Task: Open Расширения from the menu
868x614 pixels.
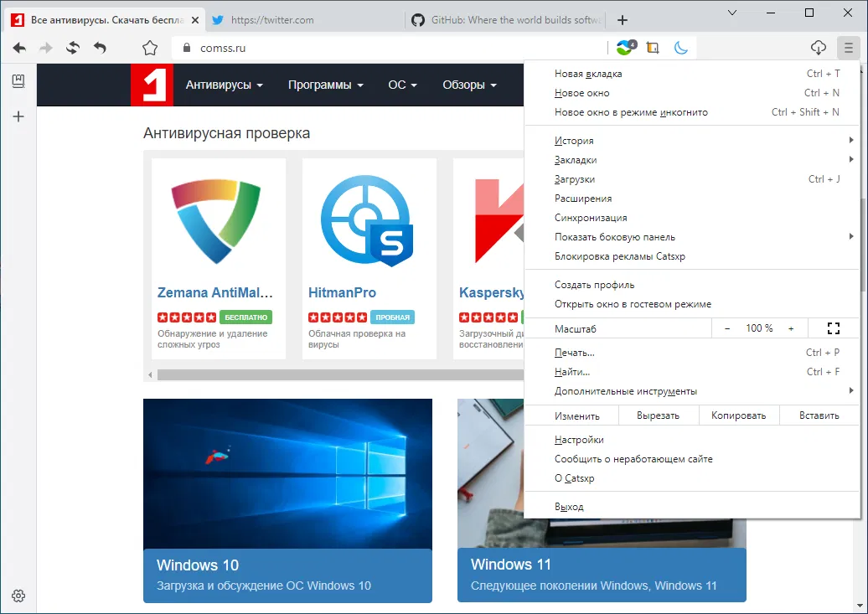Action: [692, 199]
